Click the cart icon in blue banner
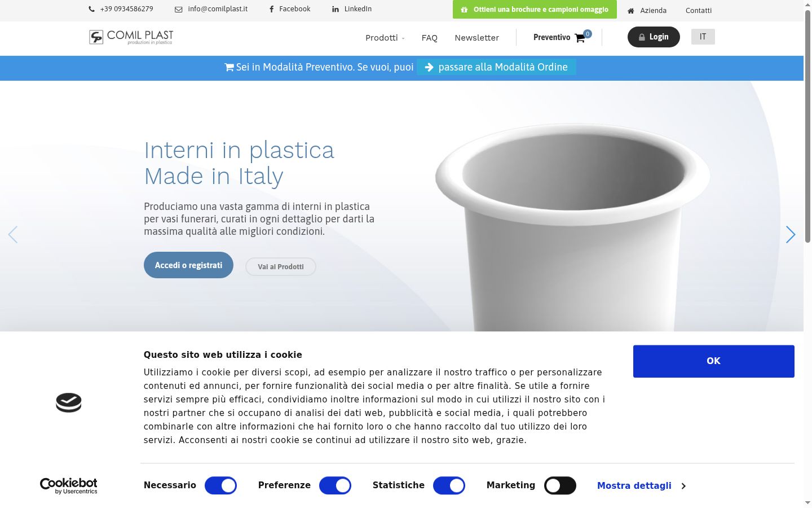This screenshot has width=812, height=508. pos(229,67)
